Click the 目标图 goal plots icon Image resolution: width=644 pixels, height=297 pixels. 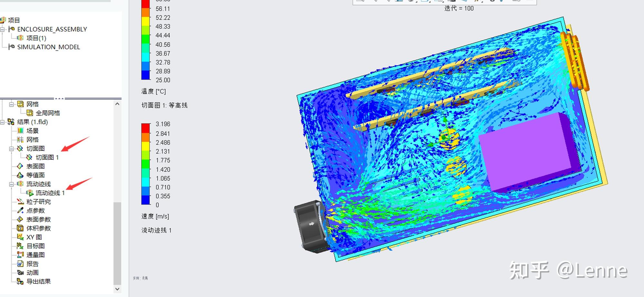pos(20,246)
